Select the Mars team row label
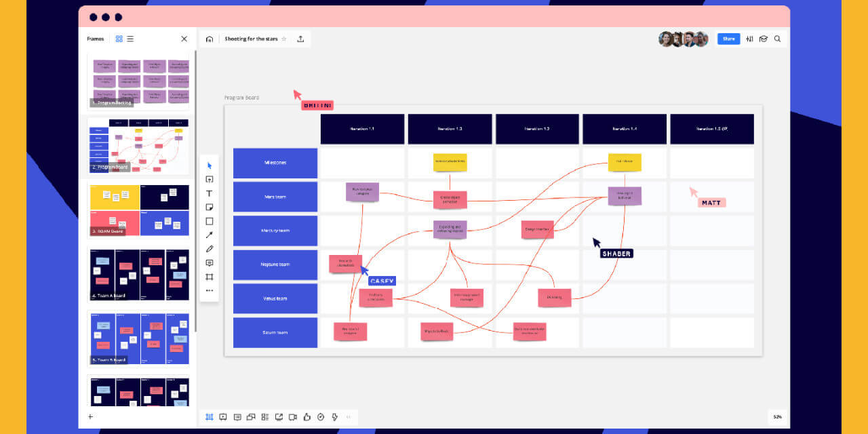Viewport: 868px width, 434px height. point(275,197)
